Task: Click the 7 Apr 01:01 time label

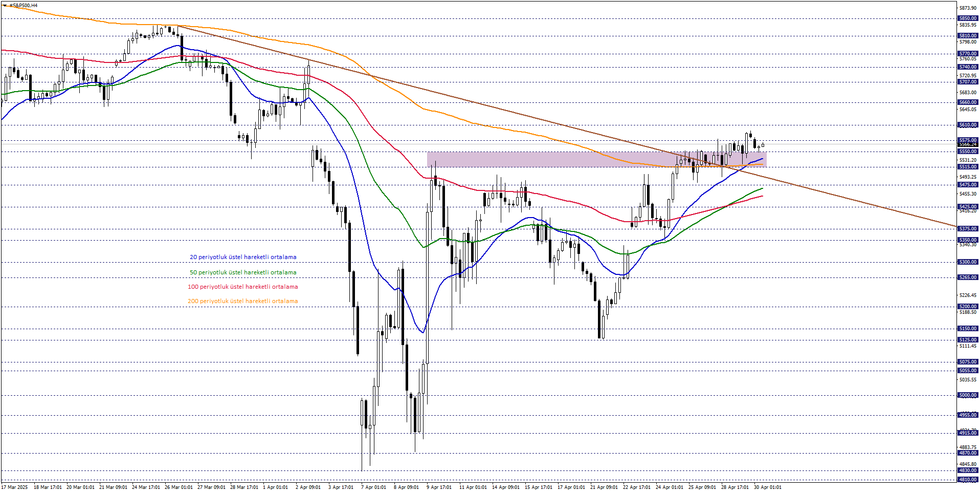Action: click(x=373, y=487)
